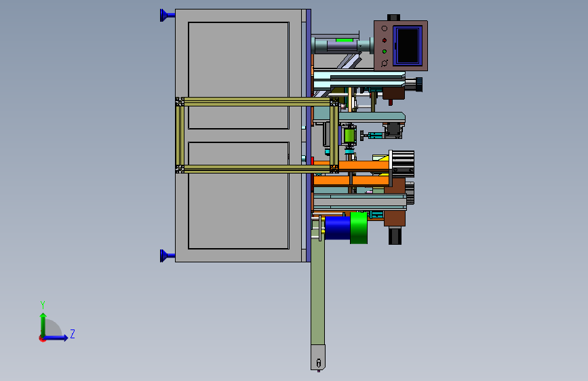Click the "Y" axis label
Image resolution: width=588 pixels, height=381 pixels.
tap(43, 304)
